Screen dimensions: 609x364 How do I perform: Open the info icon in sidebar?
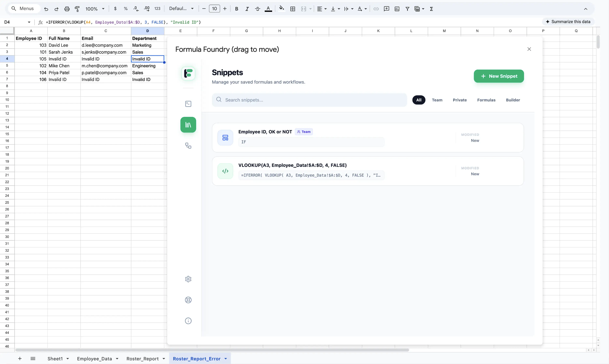pos(188,321)
